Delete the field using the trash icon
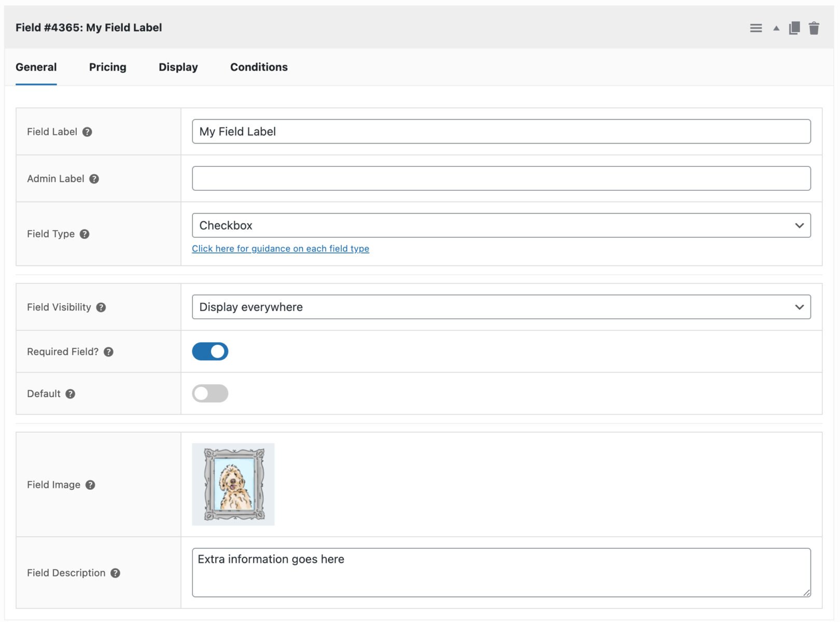 pos(814,28)
